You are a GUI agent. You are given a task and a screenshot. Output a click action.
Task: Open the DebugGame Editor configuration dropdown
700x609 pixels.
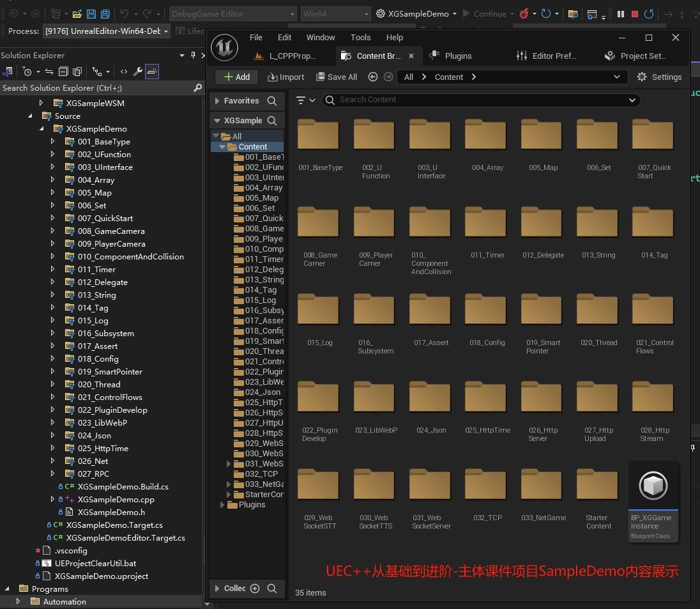pyautogui.click(x=233, y=14)
